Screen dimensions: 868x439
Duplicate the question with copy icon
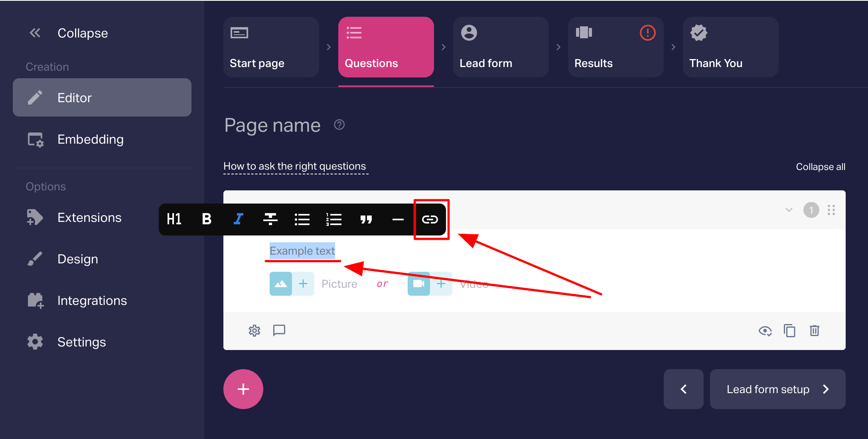tap(789, 331)
